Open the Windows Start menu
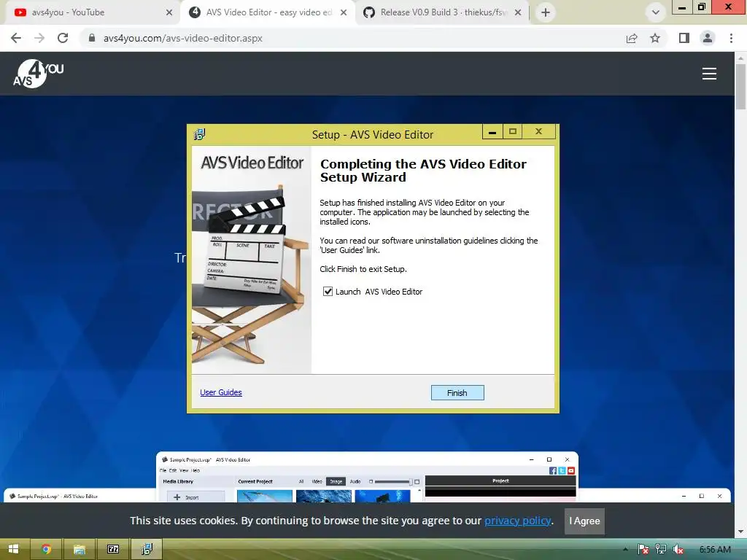Viewport: 747px width, 560px height. [13, 549]
